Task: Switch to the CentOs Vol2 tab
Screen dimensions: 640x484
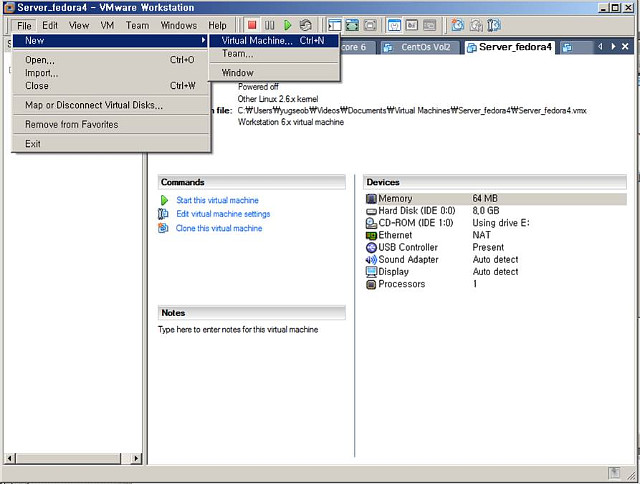Action: (x=420, y=47)
